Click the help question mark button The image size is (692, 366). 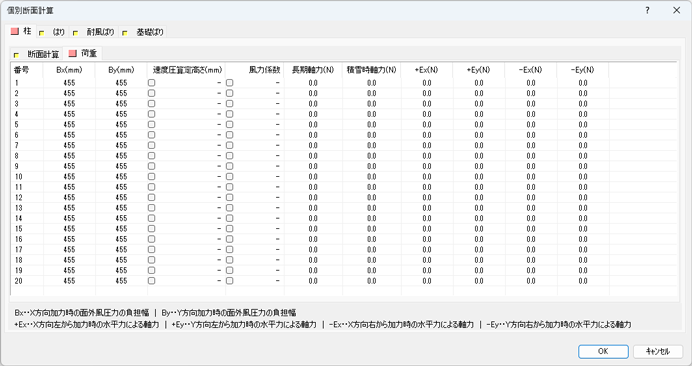coord(647,10)
